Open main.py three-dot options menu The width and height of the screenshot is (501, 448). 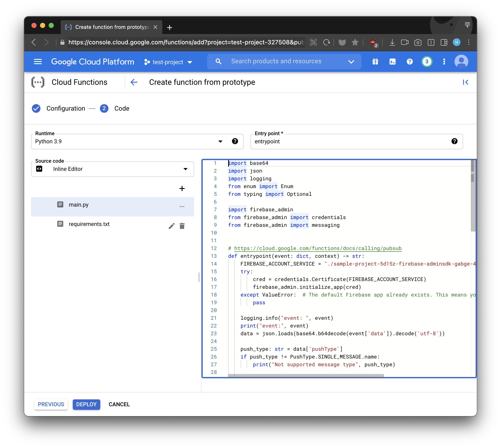pyautogui.click(x=182, y=207)
